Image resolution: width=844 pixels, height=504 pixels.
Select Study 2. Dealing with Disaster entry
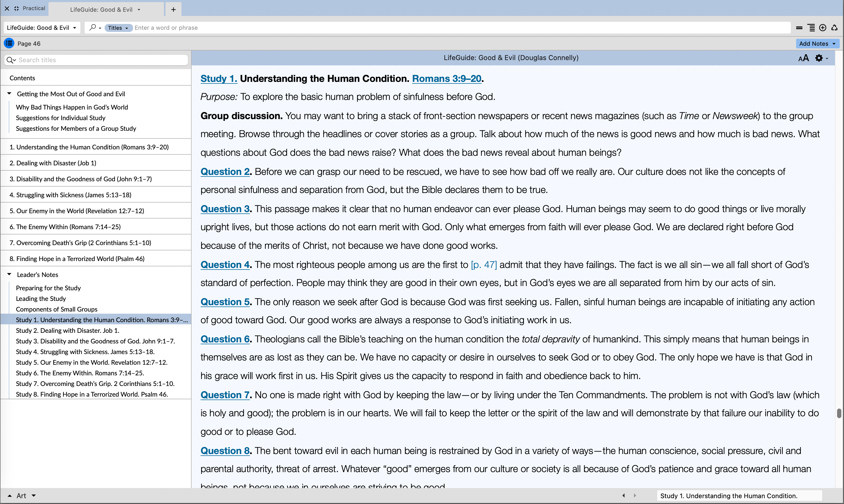[x=68, y=330]
